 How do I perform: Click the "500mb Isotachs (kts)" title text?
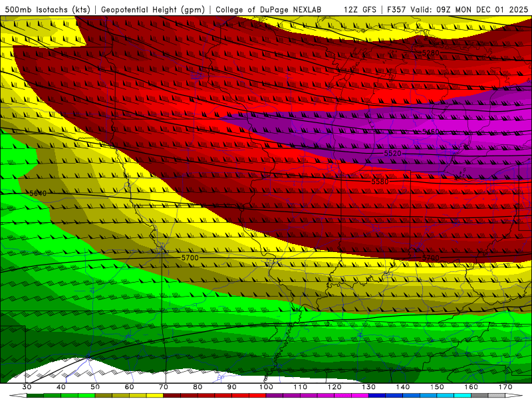(x=47, y=9)
